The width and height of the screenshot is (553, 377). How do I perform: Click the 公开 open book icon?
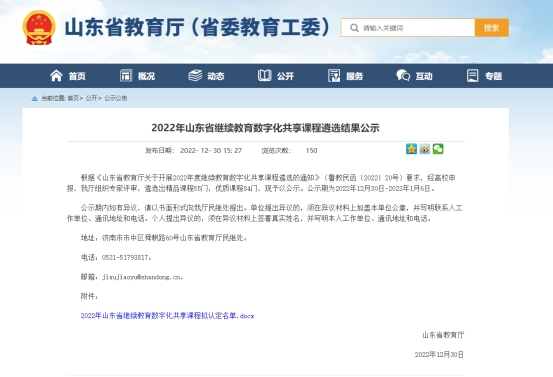click(265, 75)
